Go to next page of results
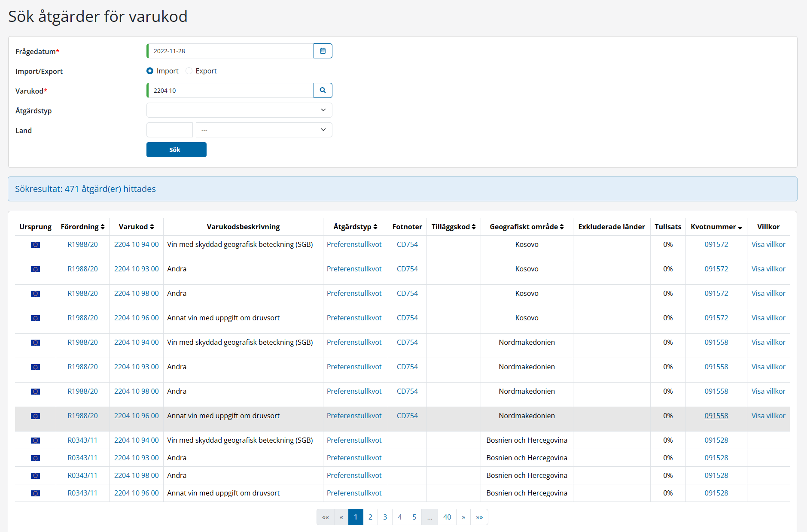807x532 pixels. [x=463, y=517]
